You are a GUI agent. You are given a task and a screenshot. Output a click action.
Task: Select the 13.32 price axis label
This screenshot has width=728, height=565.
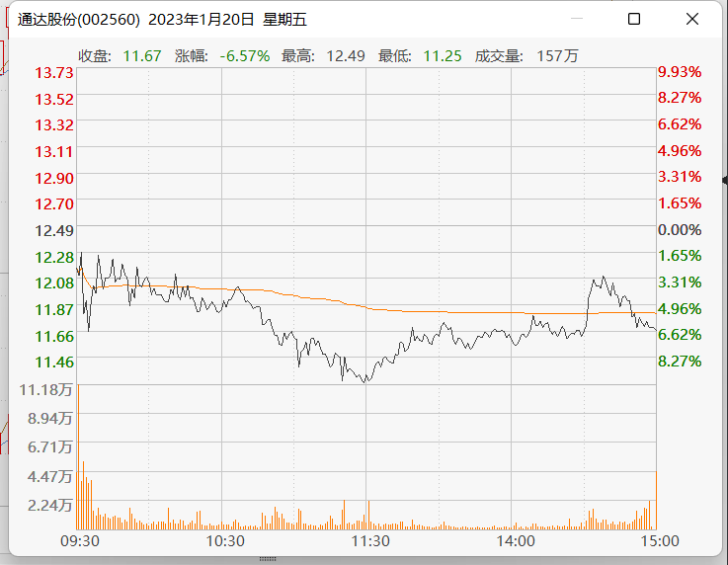(x=54, y=124)
